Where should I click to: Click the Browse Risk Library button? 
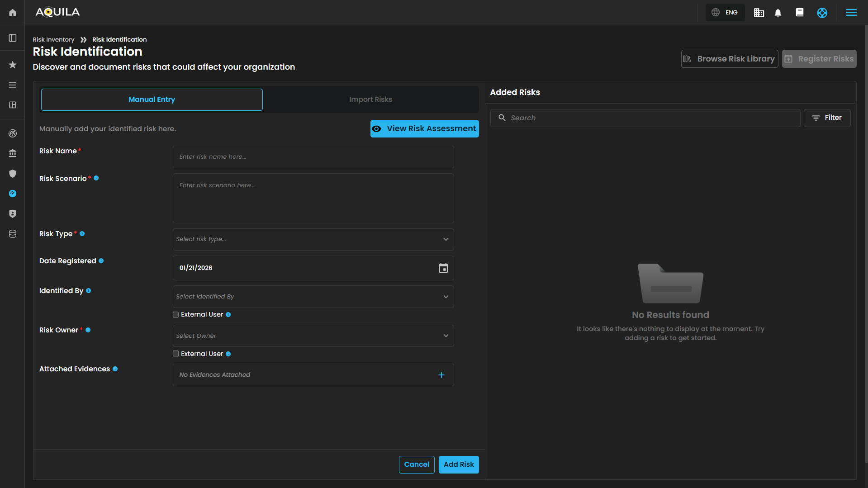(729, 59)
